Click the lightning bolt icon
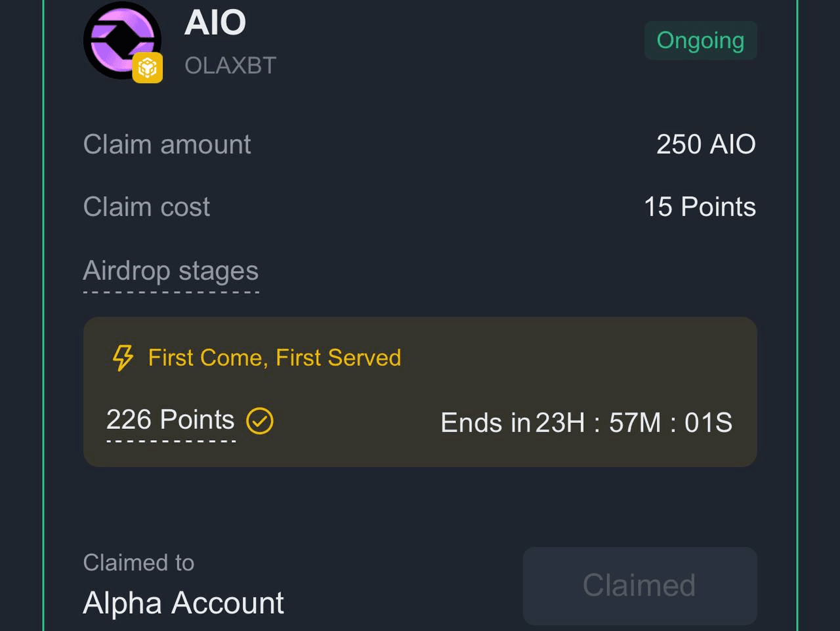This screenshot has width=840, height=631. coord(123,358)
